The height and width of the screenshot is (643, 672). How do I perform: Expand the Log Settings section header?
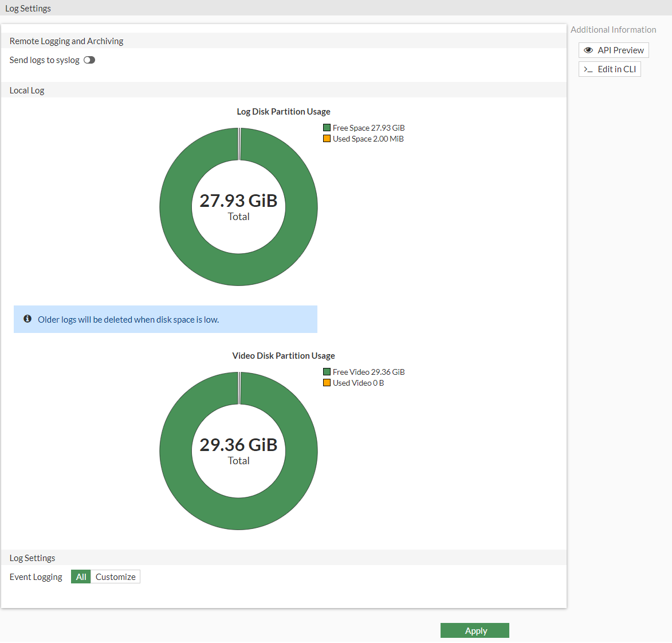click(x=32, y=558)
